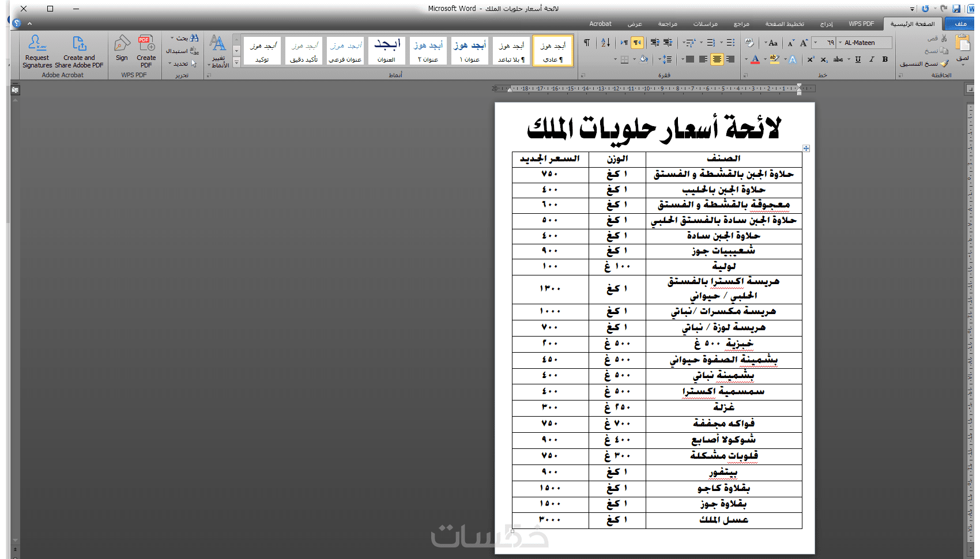
Task: Apply the Heading 1 (عنوان ١) style
Action: (470, 51)
